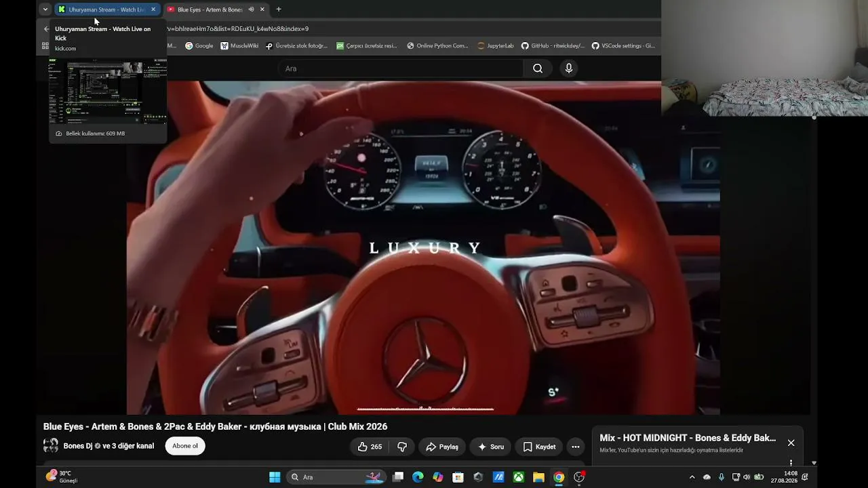Close the Blue Eyes YouTube tab
This screenshot has height=488, width=868.
coord(262,9)
